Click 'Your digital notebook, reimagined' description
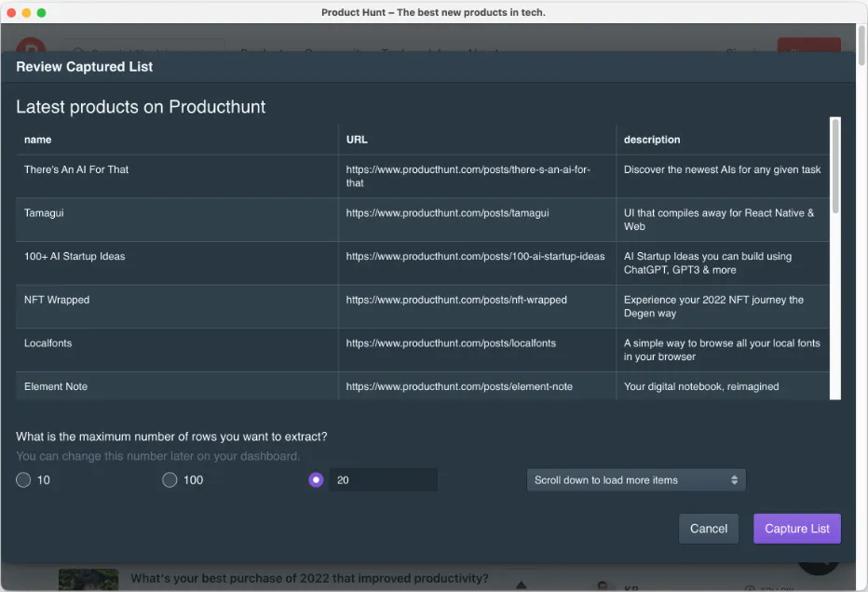The height and width of the screenshot is (592, 868). (x=700, y=386)
